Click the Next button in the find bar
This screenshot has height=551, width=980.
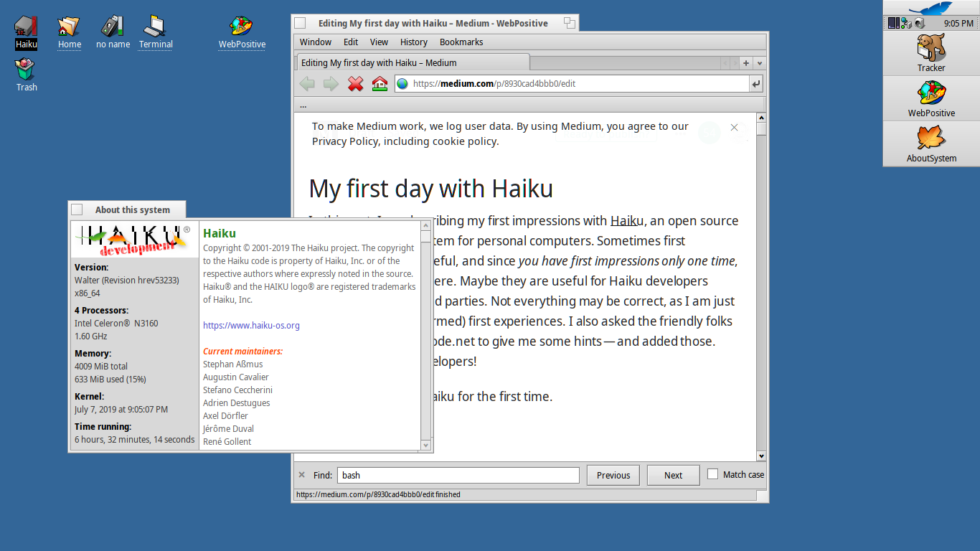[x=673, y=474]
